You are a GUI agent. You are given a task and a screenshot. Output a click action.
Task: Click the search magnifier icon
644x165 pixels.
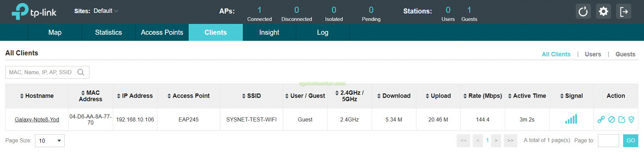81,72
